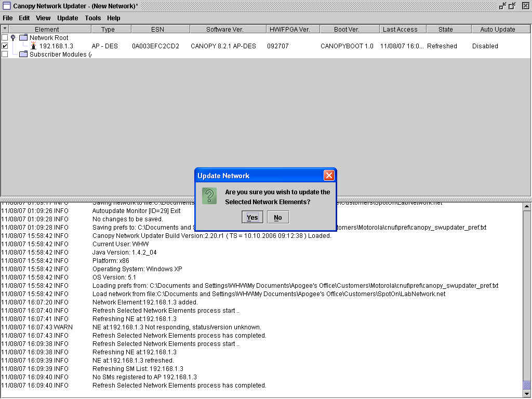Viewport: 532px width, 399px height.
Task: Click No to cancel the update
Action: (x=278, y=218)
